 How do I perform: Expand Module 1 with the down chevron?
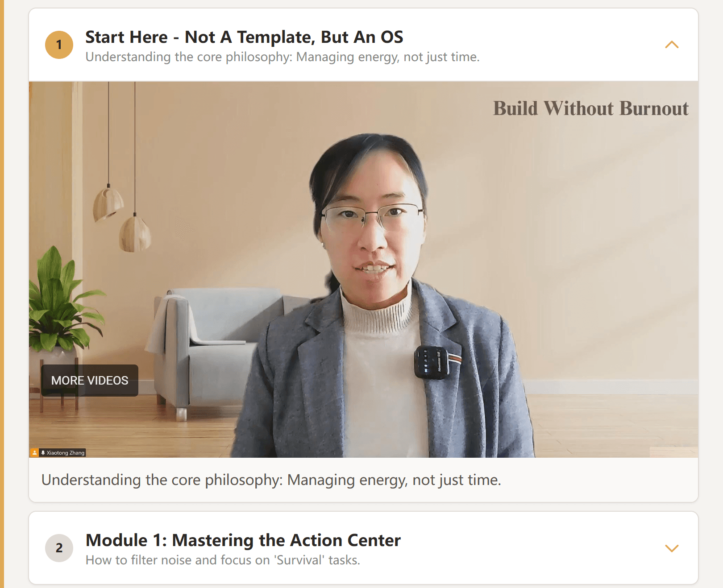coord(672,548)
